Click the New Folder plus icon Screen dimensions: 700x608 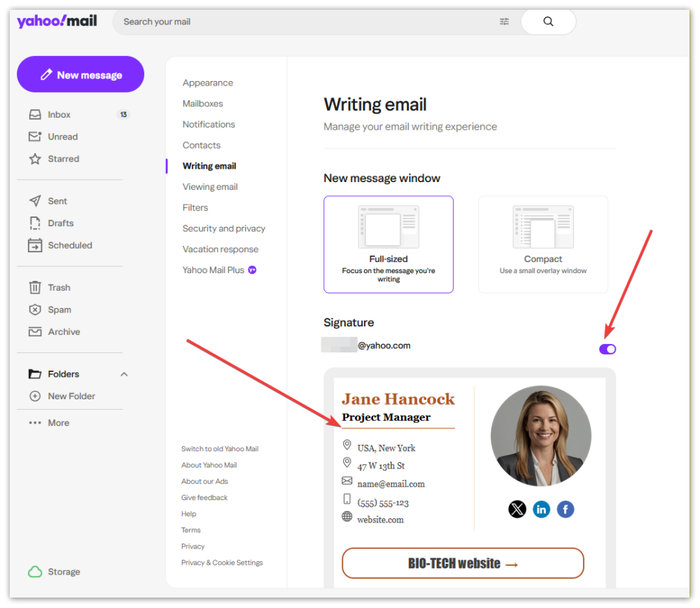35,396
